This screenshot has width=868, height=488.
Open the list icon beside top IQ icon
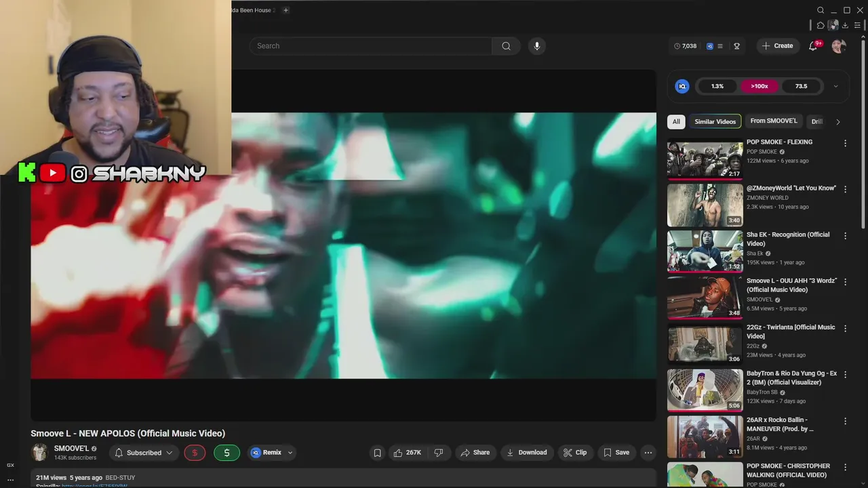coord(720,46)
